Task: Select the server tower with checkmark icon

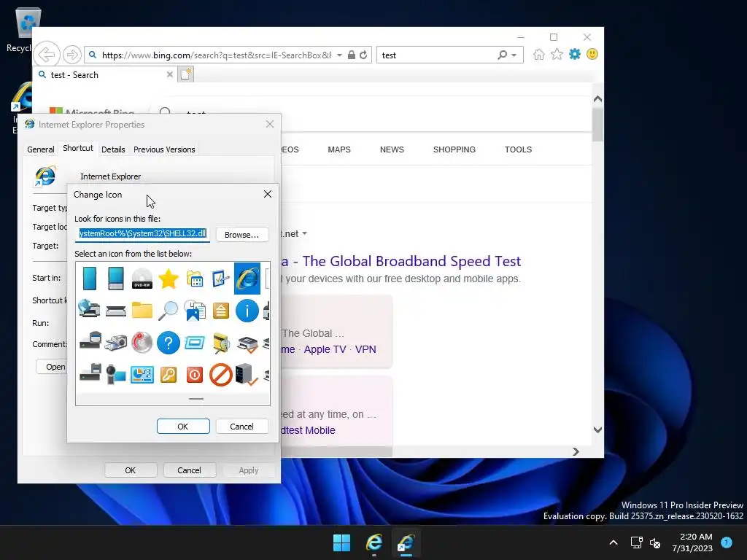Action: point(247,374)
